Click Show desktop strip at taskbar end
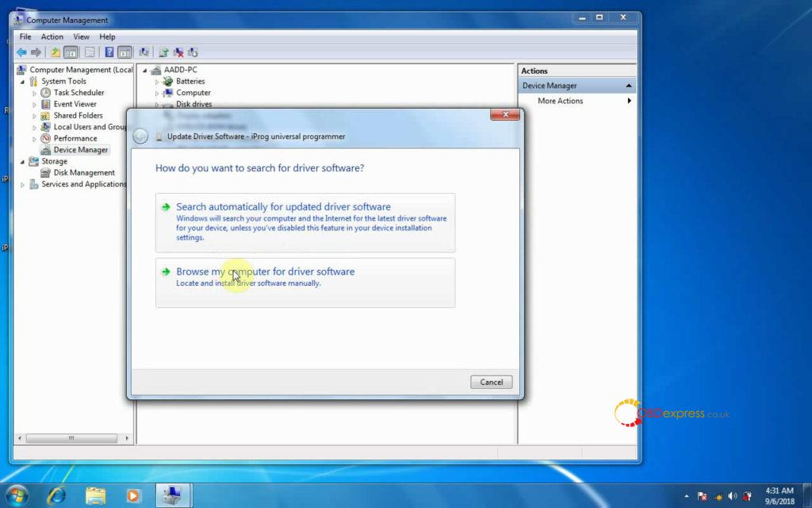The height and width of the screenshot is (508, 812). (806, 495)
